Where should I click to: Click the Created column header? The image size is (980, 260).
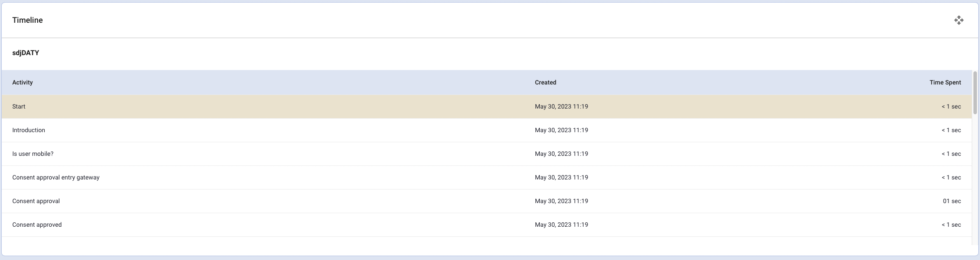click(545, 82)
